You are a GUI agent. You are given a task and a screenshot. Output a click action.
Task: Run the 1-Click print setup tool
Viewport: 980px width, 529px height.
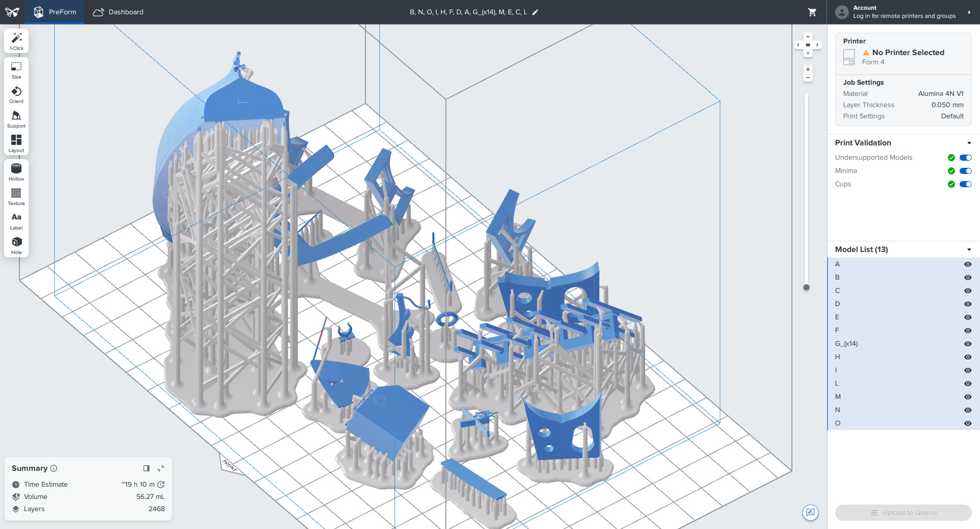tap(16, 41)
